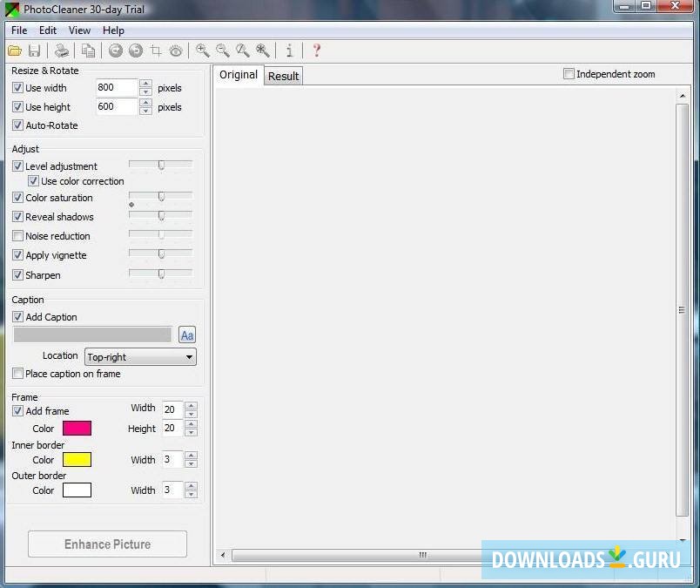Click the Level adjustment slider
This screenshot has width=700, height=588.
tap(161, 165)
